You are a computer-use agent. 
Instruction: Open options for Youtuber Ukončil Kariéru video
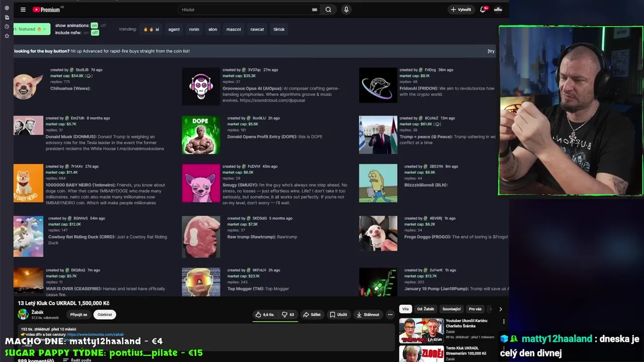point(504,322)
